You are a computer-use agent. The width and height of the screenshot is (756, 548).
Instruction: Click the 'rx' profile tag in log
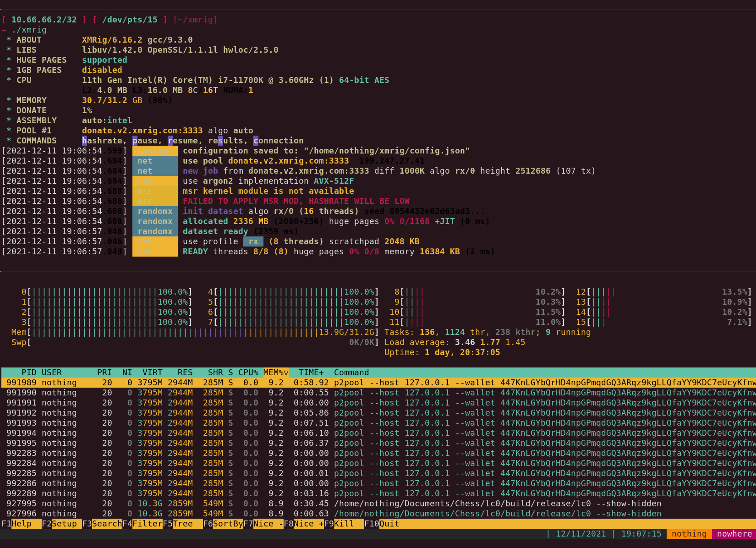point(253,241)
